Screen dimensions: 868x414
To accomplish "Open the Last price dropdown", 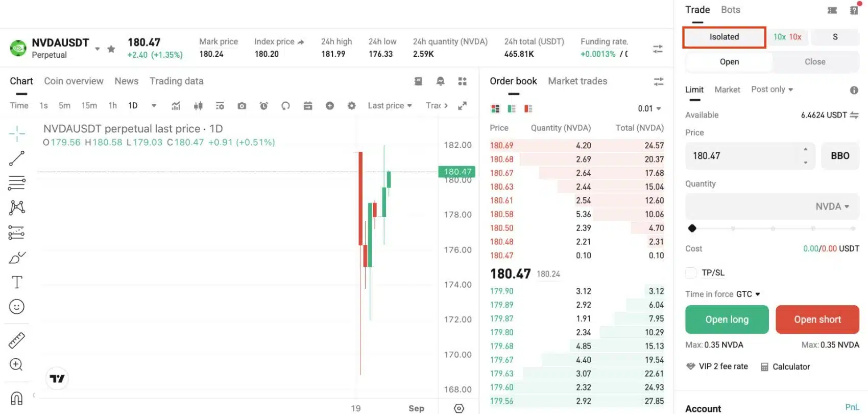I will [390, 105].
